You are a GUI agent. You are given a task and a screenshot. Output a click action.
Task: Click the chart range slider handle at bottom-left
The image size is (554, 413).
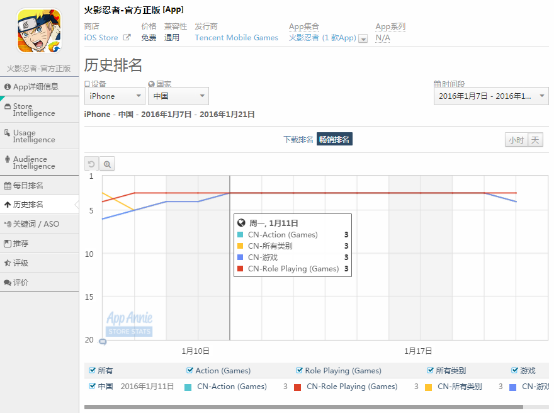(x=102, y=341)
